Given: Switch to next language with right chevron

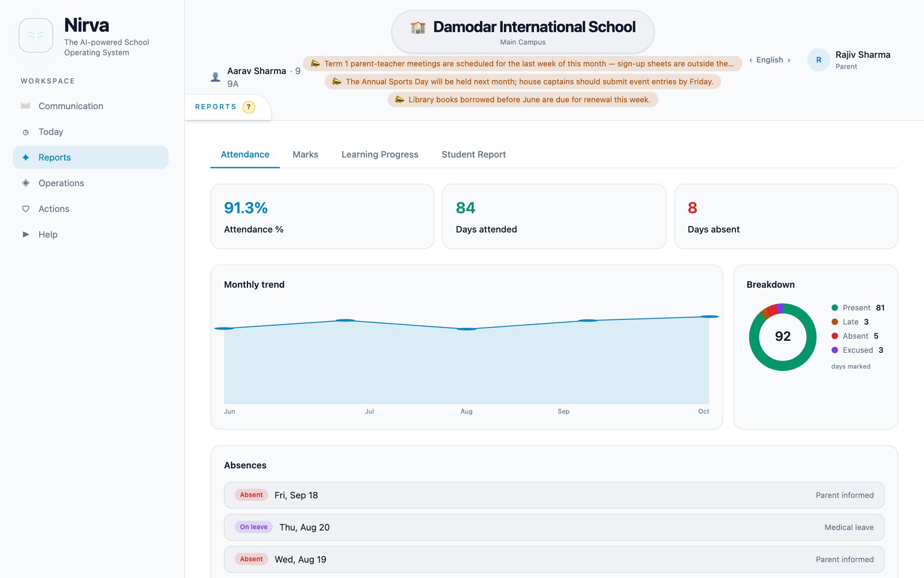Looking at the screenshot, I should 789,60.
